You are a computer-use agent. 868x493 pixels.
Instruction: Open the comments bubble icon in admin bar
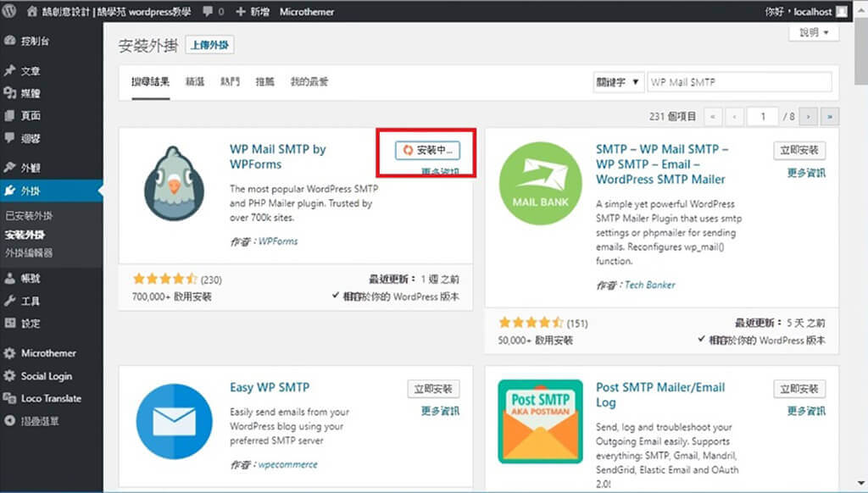click(x=209, y=12)
